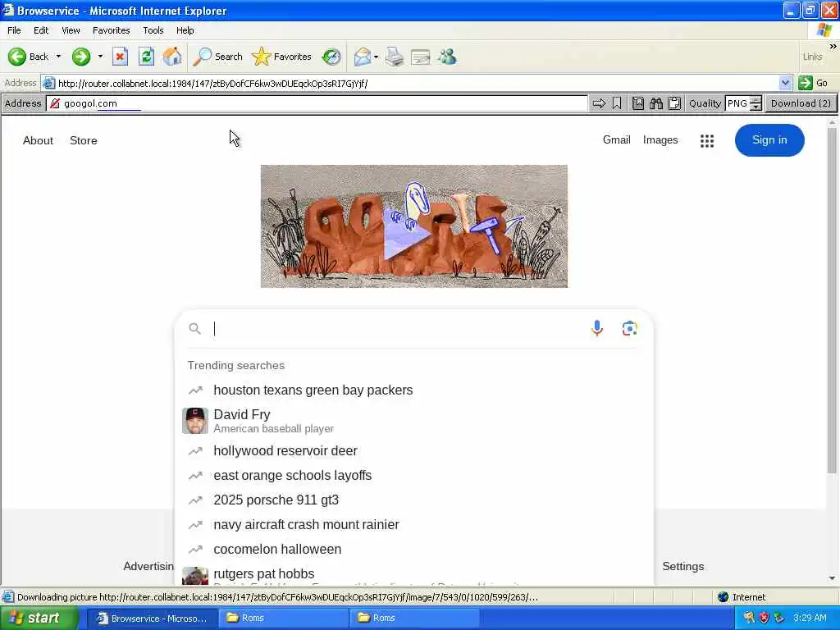Switch to Browservice taskbar button
This screenshot has height=630, width=840.
coord(152,619)
